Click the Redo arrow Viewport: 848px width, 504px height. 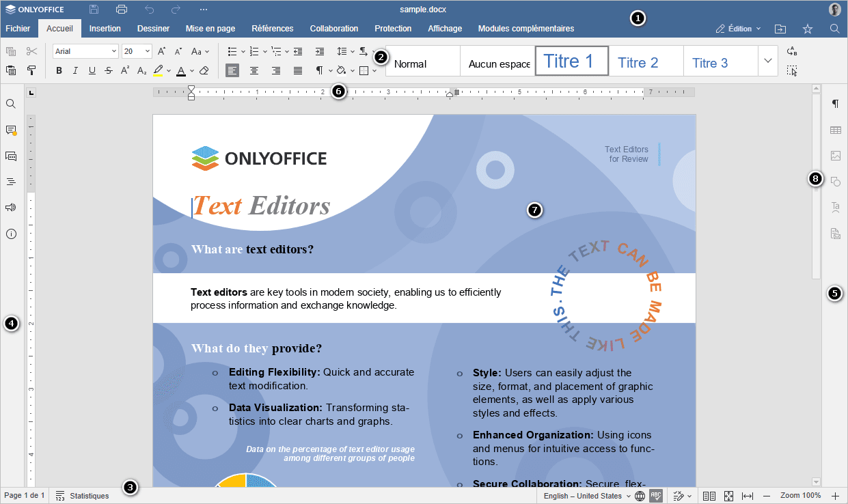click(x=176, y=10)
